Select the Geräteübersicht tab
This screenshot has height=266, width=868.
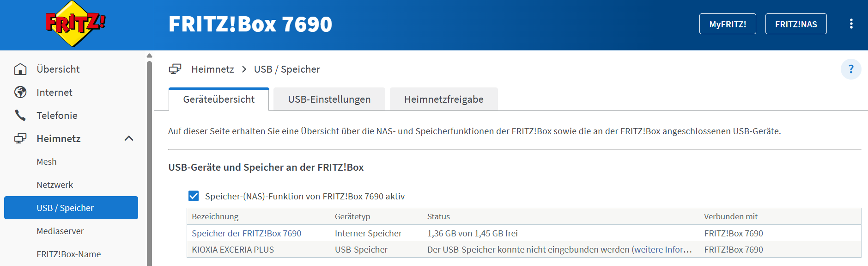pos(219,99)
